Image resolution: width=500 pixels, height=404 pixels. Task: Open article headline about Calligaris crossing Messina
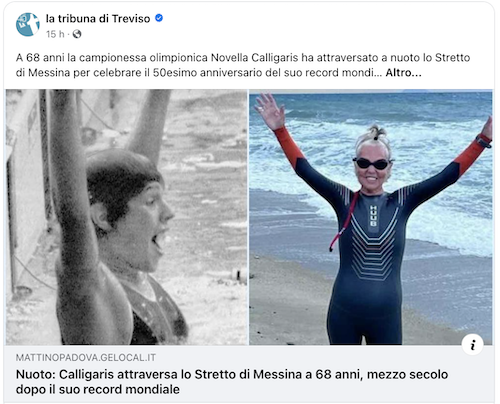click(x=232, y=382)
